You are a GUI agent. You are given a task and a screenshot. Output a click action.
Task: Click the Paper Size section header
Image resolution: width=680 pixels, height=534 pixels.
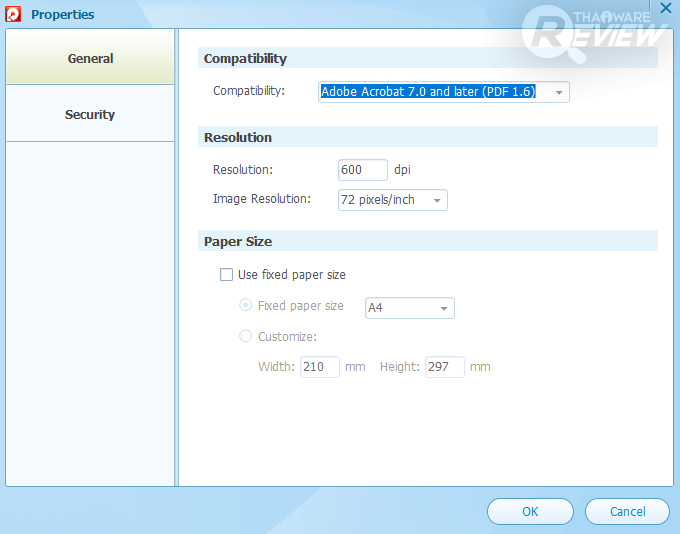point(238,242)
